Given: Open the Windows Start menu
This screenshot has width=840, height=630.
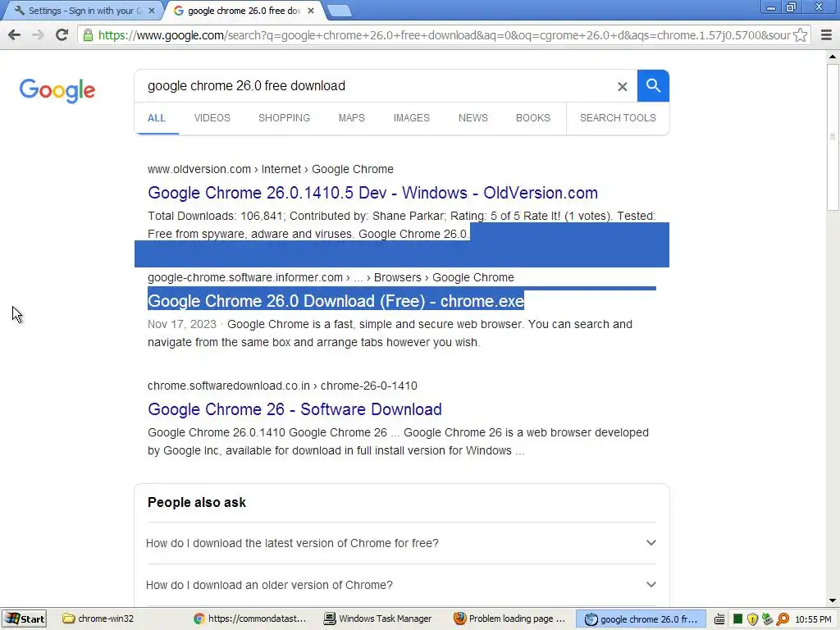Looking at the screenshot, I should 25,619.
